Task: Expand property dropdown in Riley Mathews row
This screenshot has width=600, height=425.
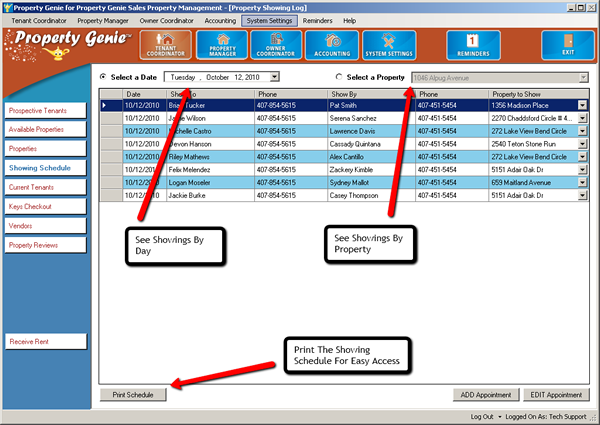Action: coord(582,157)
